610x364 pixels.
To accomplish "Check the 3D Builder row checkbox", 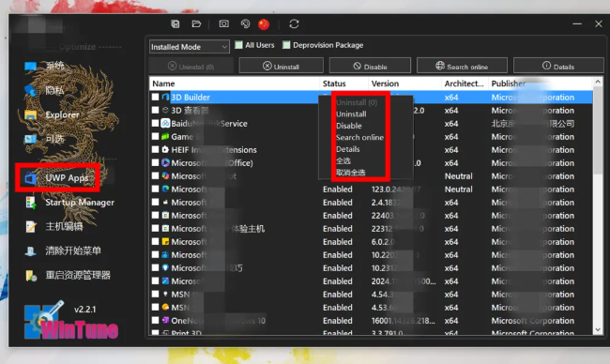I will [x=155, y=97].
